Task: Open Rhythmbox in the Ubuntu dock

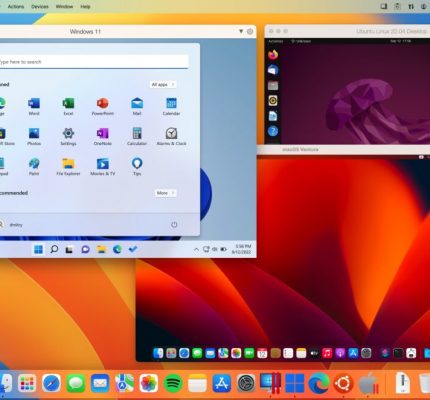Action: pyautogui.click(x=273, y=100)
